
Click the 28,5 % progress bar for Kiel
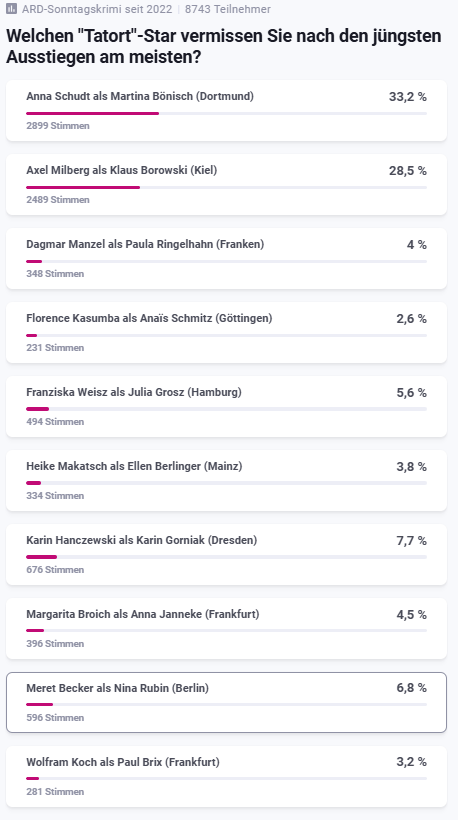pyautogui.click(x=226, y=187)
